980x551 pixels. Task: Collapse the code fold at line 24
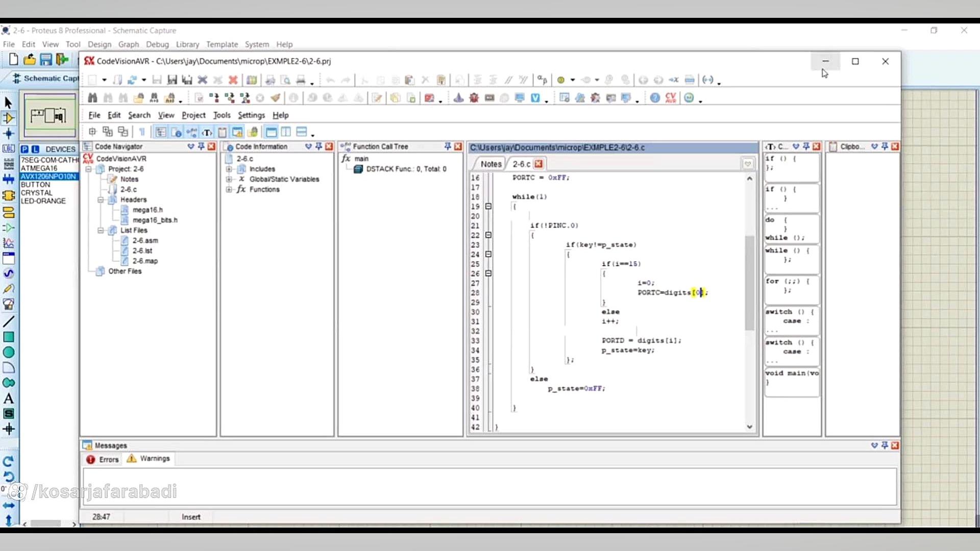click(488, 255)
